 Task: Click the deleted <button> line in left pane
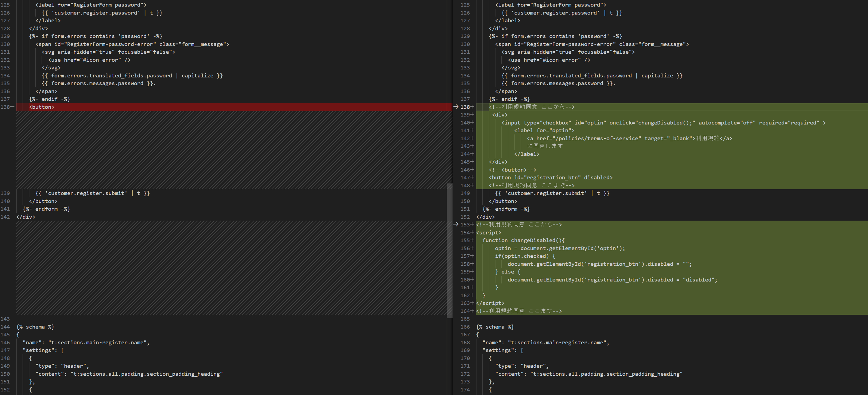tap(41, 107)
